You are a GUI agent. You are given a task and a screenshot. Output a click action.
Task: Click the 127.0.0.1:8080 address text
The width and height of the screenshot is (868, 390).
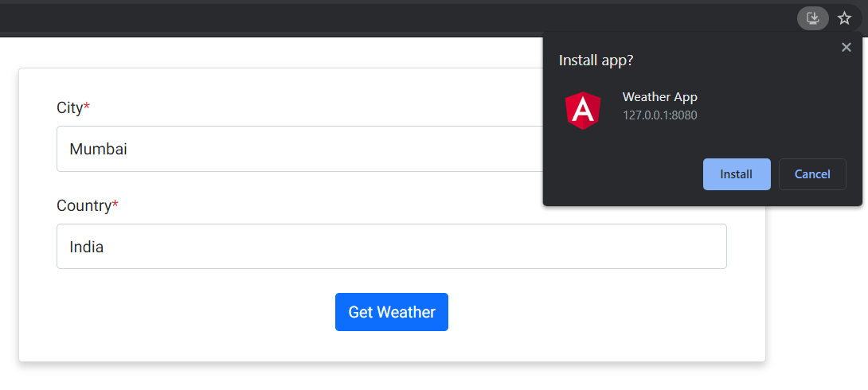tap(660, 115)
